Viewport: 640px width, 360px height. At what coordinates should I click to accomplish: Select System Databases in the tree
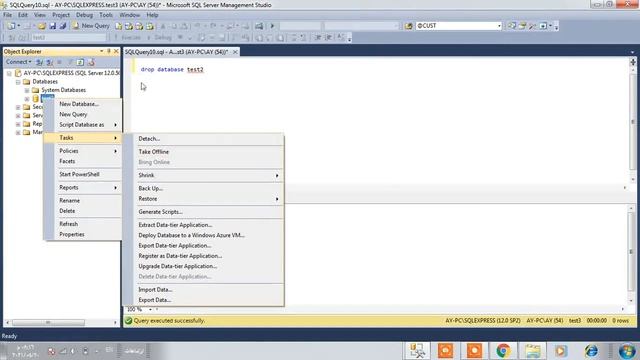click(64, 90)
